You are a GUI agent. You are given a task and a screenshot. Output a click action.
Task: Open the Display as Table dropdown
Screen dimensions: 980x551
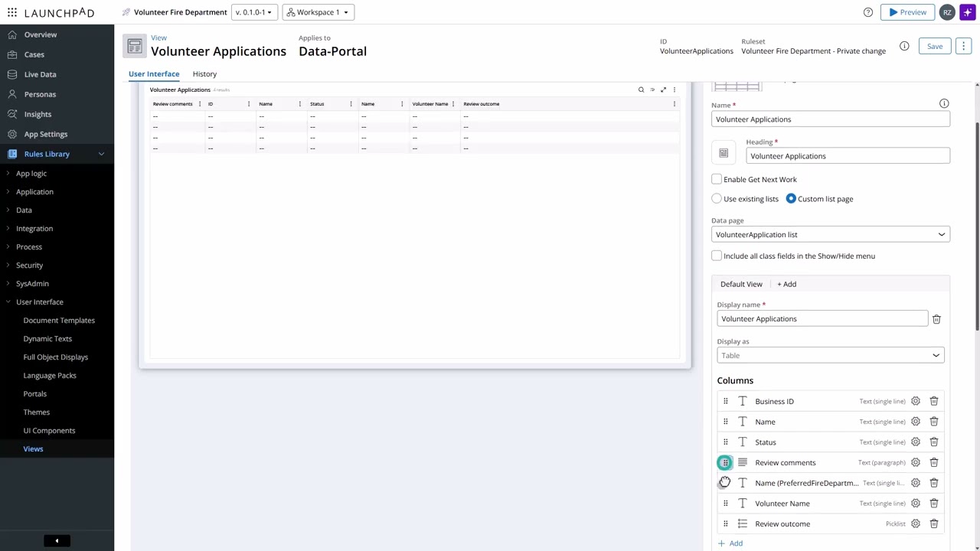tap(831, 355)
